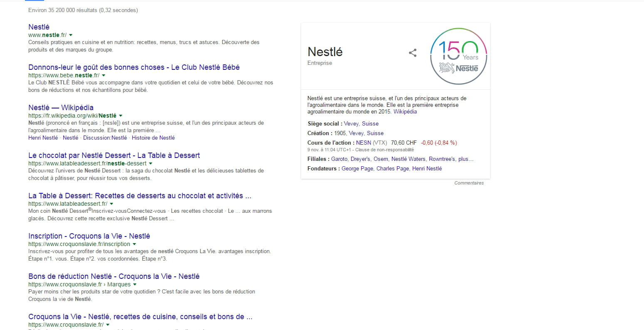The width and height of the screenshot is (644, 330).
Task: Click the Nestlé sitelink between Henri Nestlé and Discussion
Action: [x=70, y=138]
